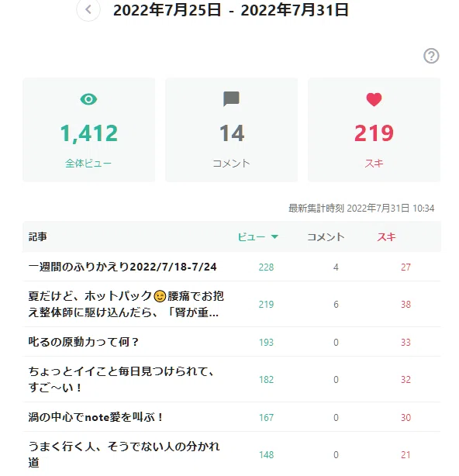
Task: Click the date range heading 2022年7月25日
Action: (x=167, y=10)
